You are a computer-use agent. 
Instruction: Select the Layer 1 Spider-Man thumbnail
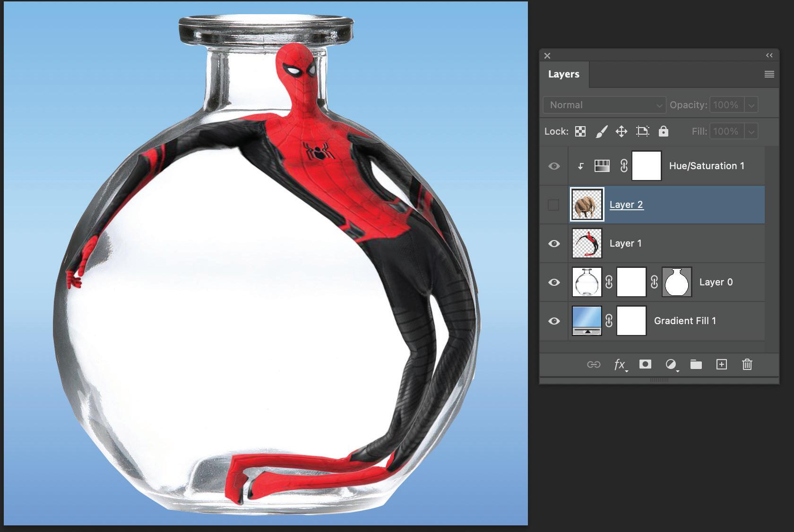point(587,243)
